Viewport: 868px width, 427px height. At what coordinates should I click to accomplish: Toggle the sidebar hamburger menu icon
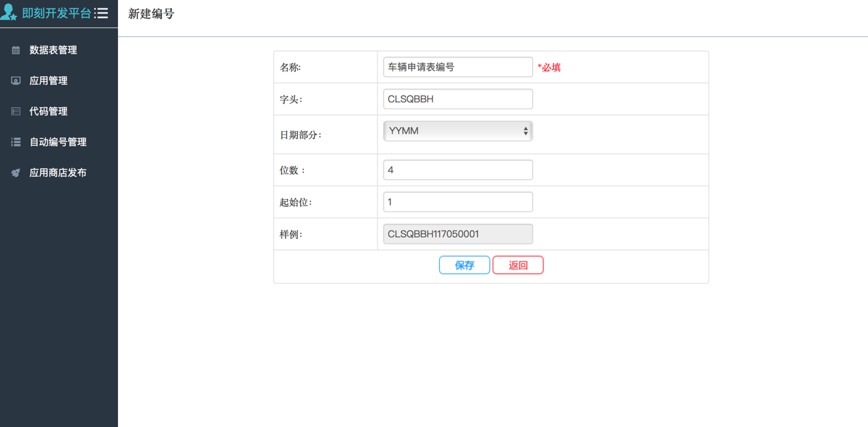tap(102, 13)
